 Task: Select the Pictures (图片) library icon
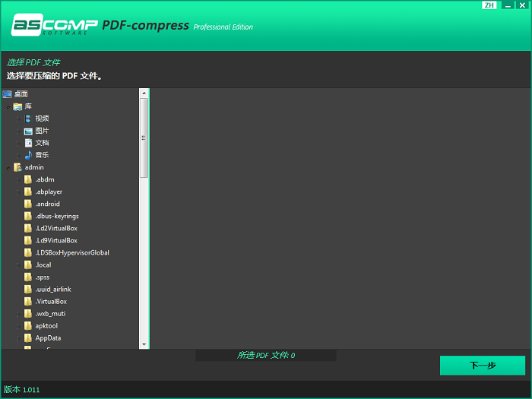(x=28, y=131)
